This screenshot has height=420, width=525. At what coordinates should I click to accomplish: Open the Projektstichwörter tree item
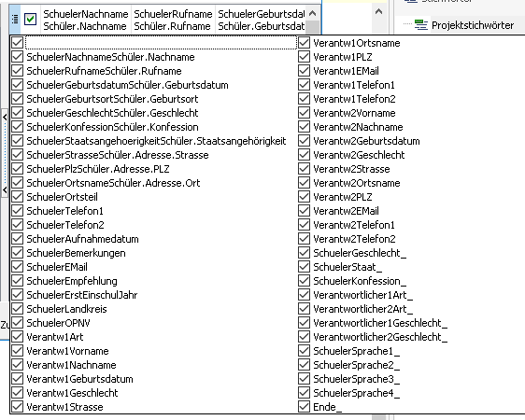click(473, 25)
